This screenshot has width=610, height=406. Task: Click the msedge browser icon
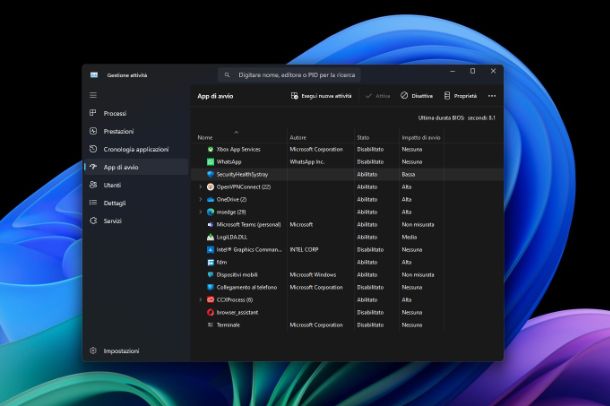[x=210, y=212]
